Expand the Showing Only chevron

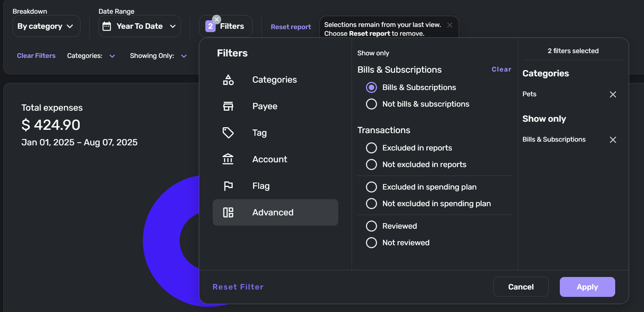184,56
